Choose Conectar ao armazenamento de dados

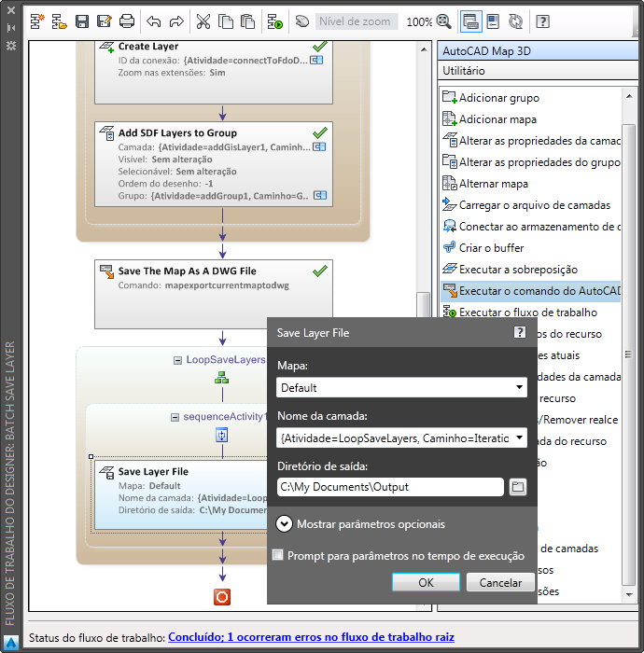point(531,227)
